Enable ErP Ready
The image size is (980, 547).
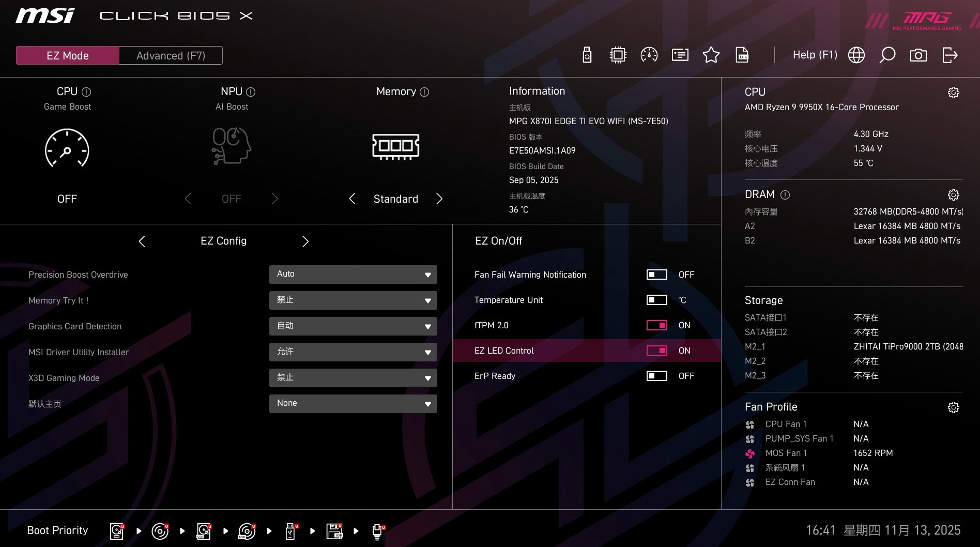coord(656,376)
